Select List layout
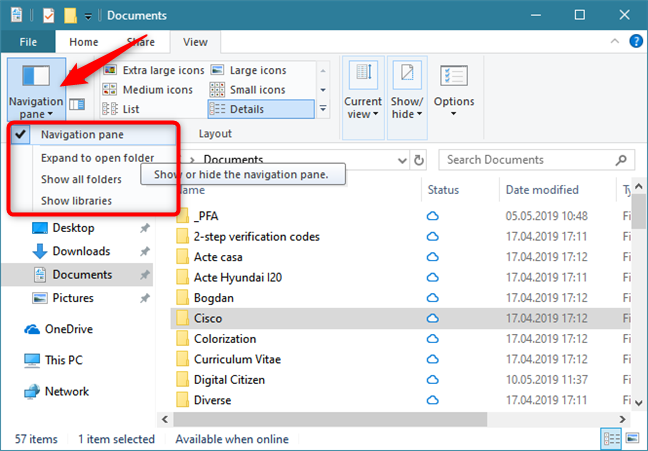This screenshot has width=648, height=451. [121, 109]
